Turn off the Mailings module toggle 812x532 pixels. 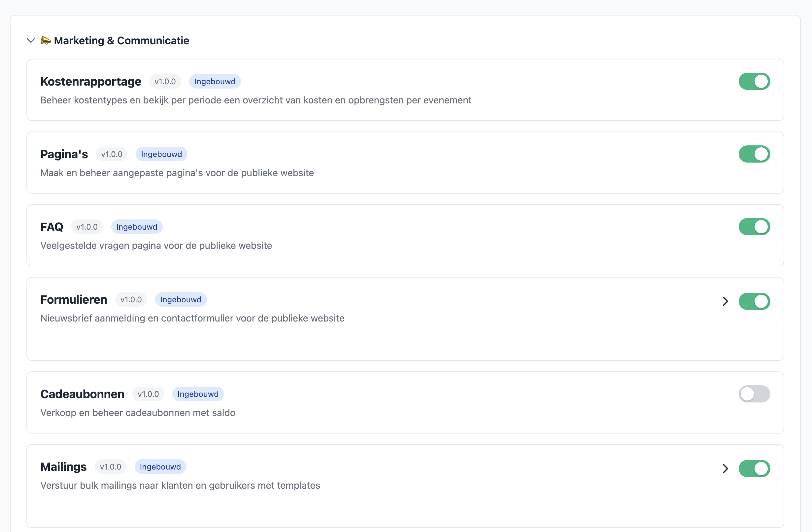(754, 469)
